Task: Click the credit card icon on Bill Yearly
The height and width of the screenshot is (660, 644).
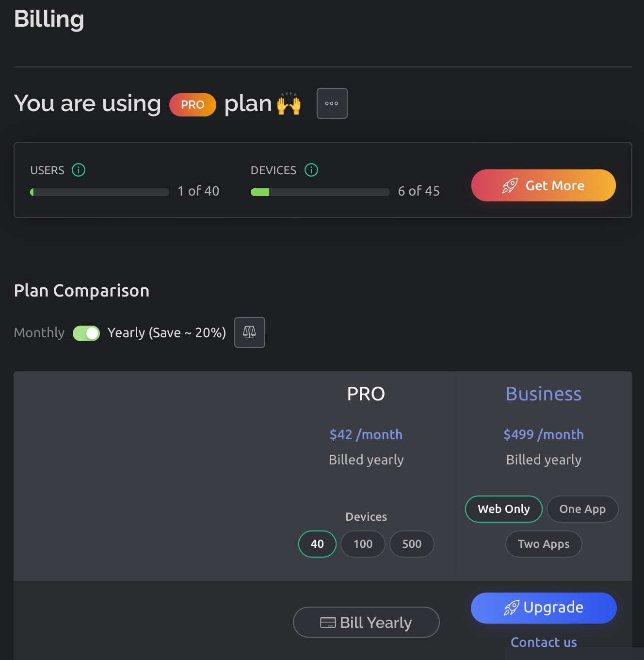Action: 329,622
